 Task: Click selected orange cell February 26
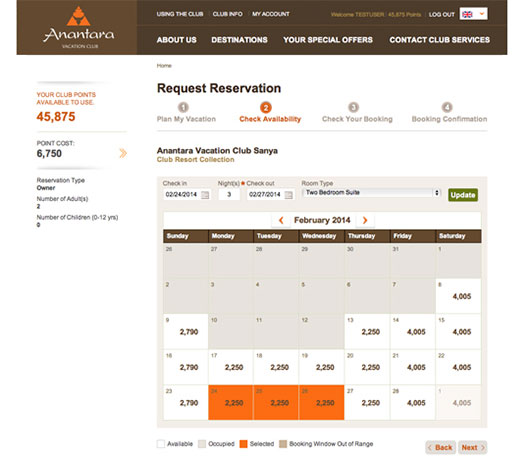(322, 403)
